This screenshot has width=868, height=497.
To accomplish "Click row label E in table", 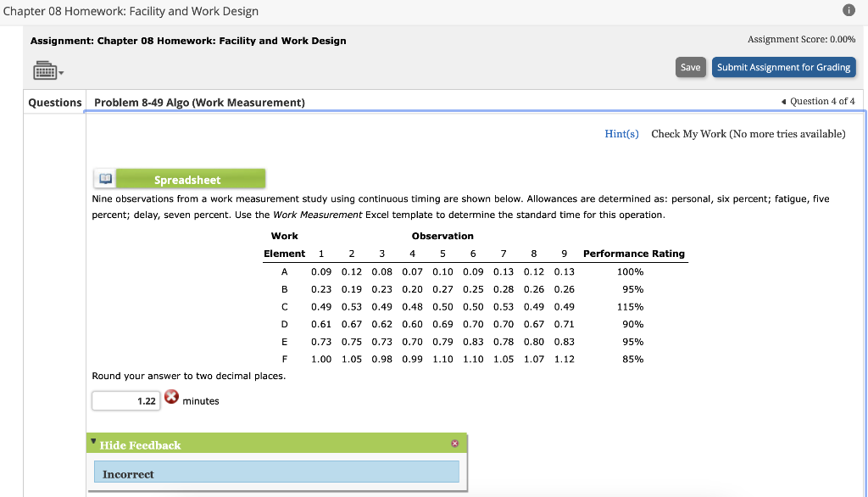I will 285,342.
